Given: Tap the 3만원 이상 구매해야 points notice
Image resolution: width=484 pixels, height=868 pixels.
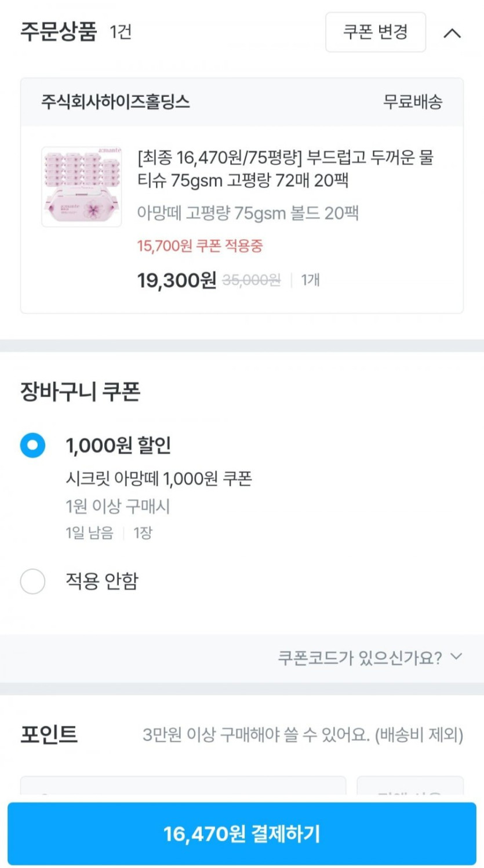Looking at the screenshot, I should (x=303, y=735).
